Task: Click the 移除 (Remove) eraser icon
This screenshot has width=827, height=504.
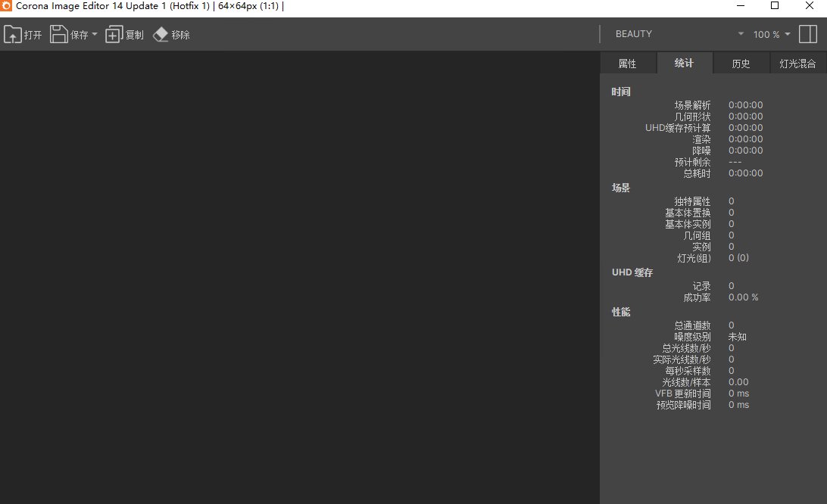Action: (x=161, y=34)
